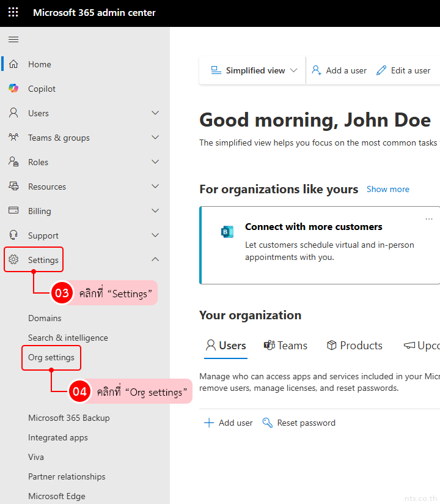Expand the Resources chevron
The width and height of the screenshot is (440, 504).
[x=155, y=186]
